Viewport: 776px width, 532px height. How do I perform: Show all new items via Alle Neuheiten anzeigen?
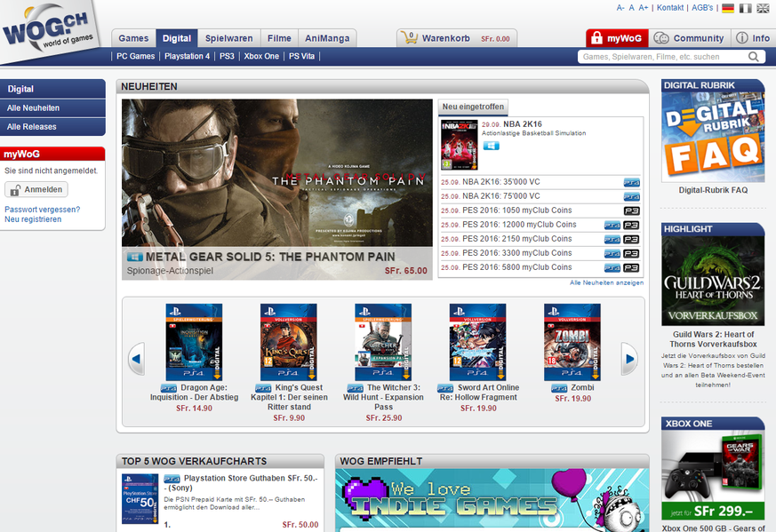606,282
